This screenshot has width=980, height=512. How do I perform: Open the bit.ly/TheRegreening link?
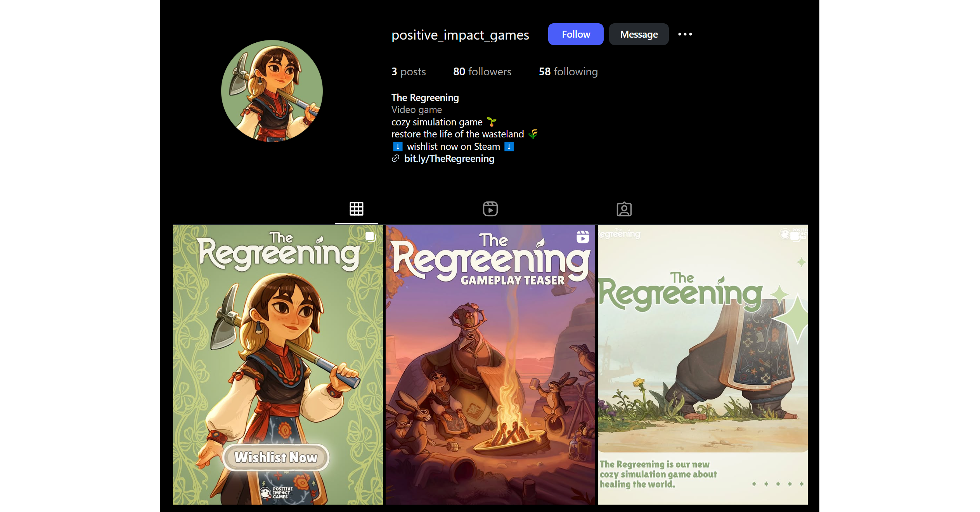coord(449,158)
